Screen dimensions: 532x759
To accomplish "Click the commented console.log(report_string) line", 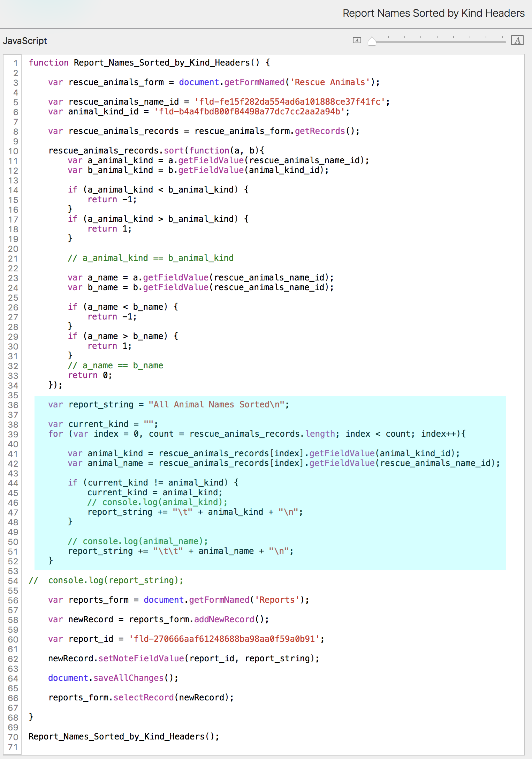I will (x=115, y=580).
